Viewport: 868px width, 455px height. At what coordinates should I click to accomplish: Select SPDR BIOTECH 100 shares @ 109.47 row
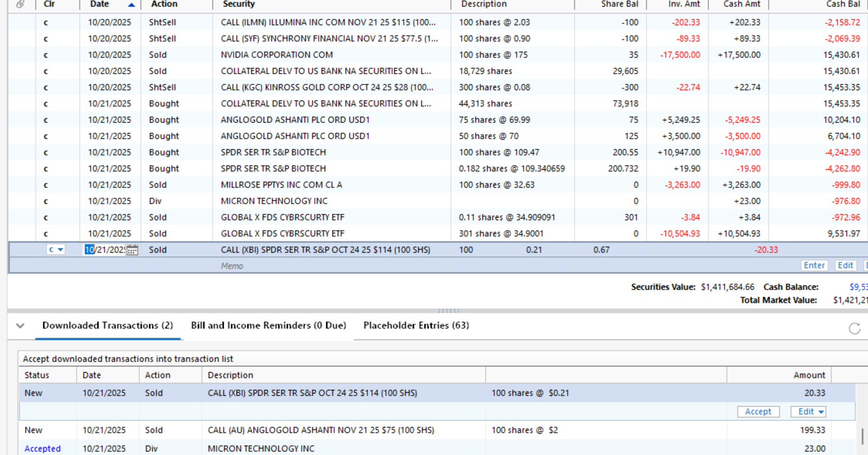pos(438,152)
